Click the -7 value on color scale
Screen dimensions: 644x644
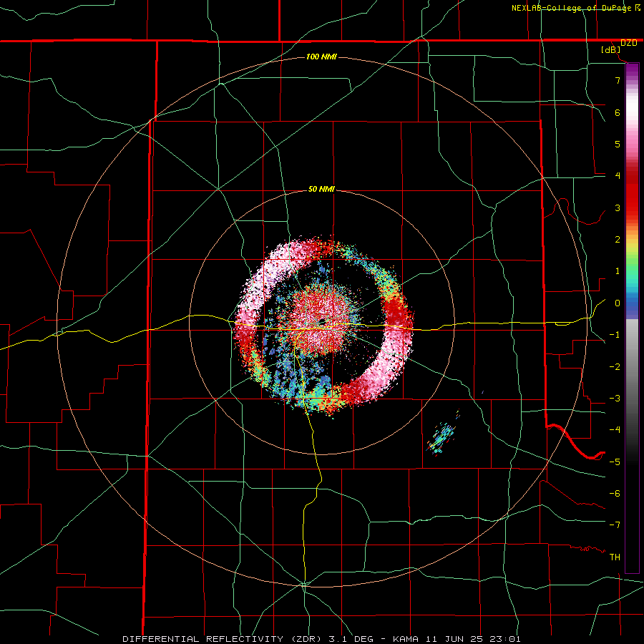pyautogui.click(x=615, y=525)
